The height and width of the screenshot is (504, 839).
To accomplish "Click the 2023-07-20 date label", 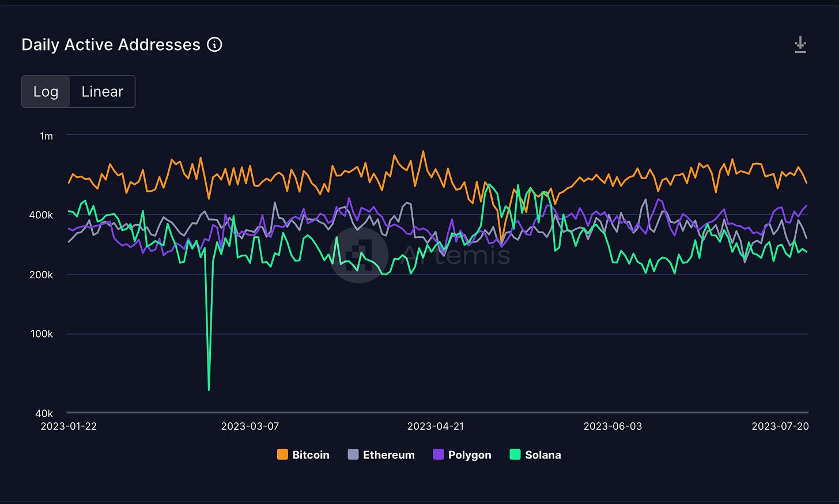I will coord(780,426).
